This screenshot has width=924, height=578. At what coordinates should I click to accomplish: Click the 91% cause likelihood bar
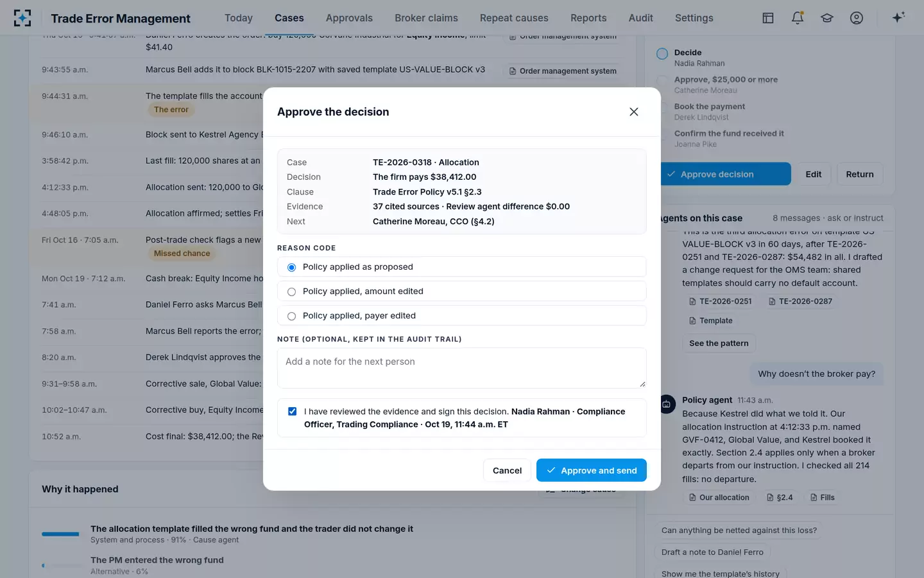click(60, 534)
